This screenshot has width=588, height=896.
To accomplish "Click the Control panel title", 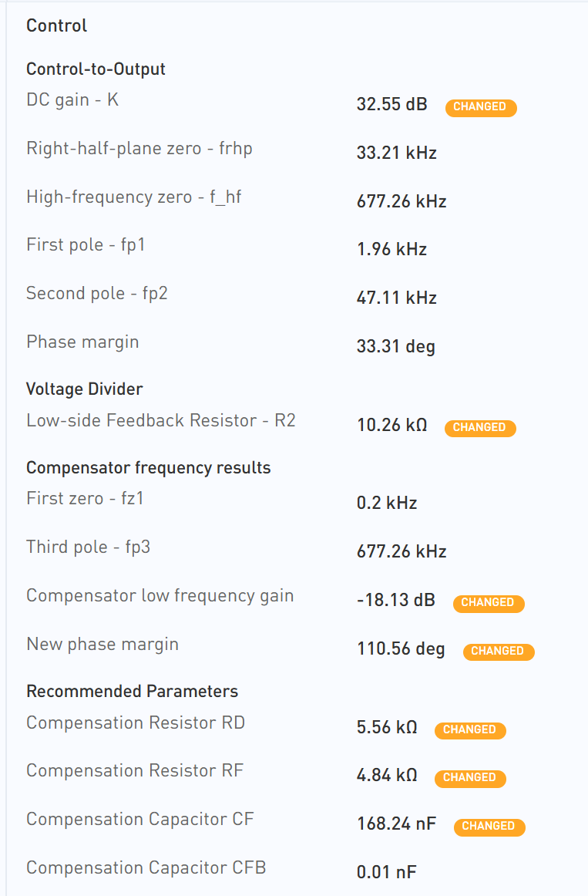I will tap(56, 25).
